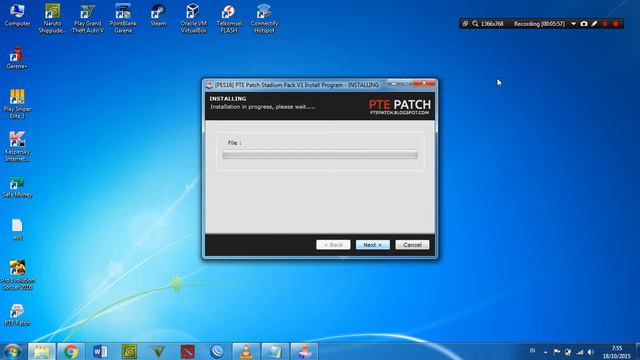Open the Naruto leaf icon on taskbar
This screenshot has height=360, width=640.
[x=129, y=351]
